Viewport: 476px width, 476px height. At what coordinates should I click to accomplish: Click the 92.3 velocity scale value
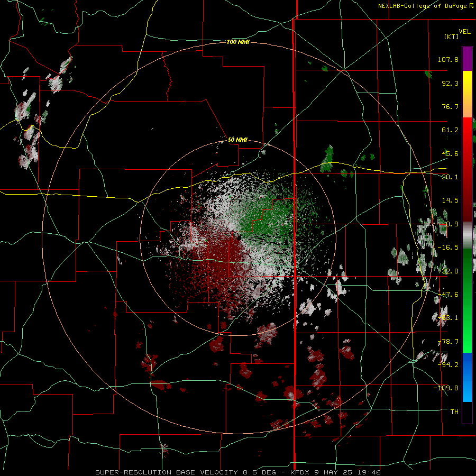[450, 83]
